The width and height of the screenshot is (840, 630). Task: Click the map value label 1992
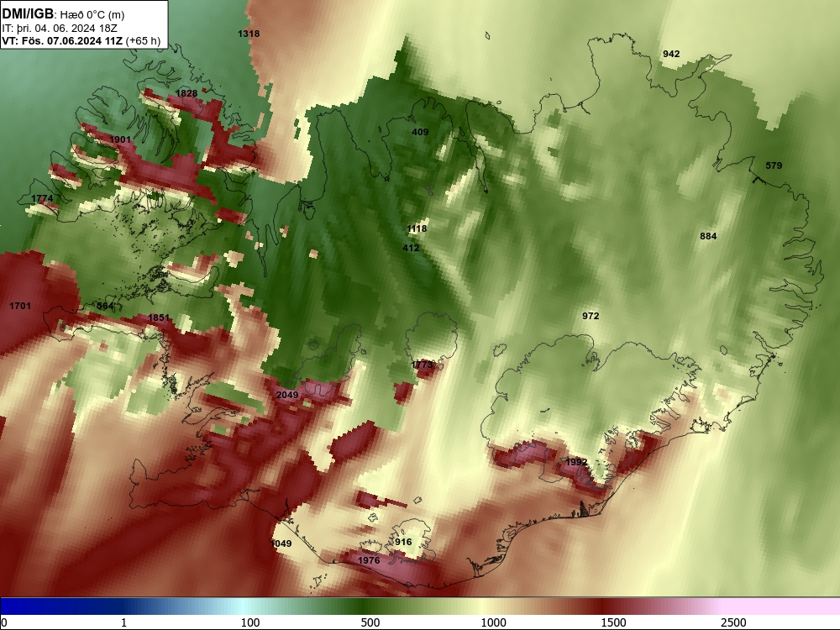pyautogui.click(x=576, y=462)
